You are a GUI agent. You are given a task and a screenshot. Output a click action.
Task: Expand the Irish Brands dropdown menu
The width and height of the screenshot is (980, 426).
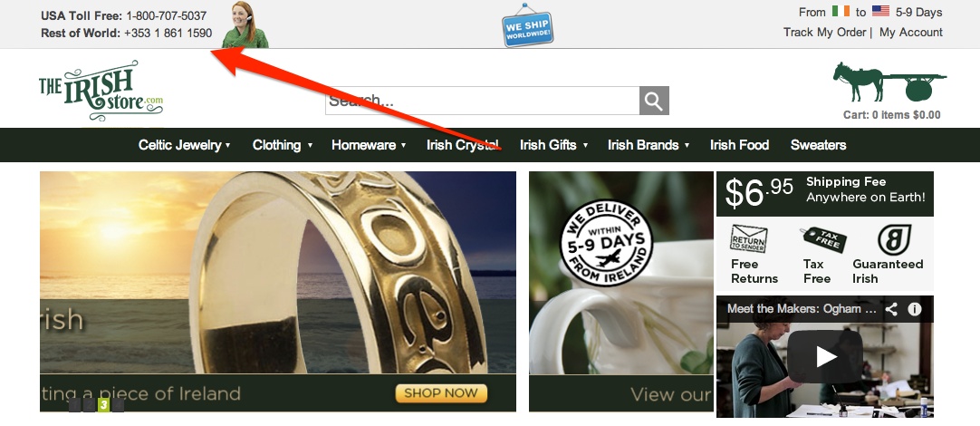[649, 145]
